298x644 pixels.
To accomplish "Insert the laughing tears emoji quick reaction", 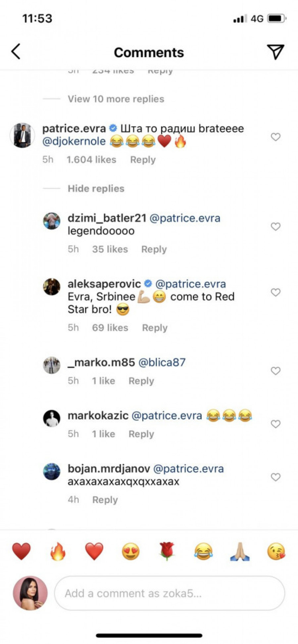I will tap(203, 551).
